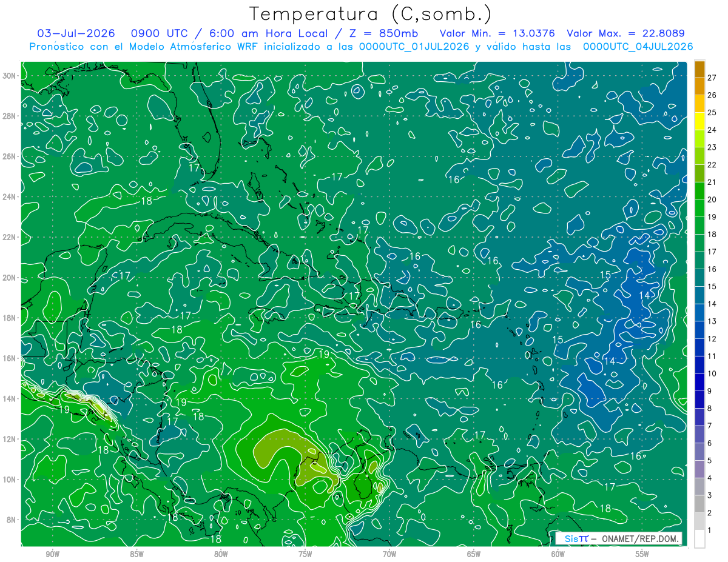Click the brown top swatch of the colorbar

coord(699,69)
